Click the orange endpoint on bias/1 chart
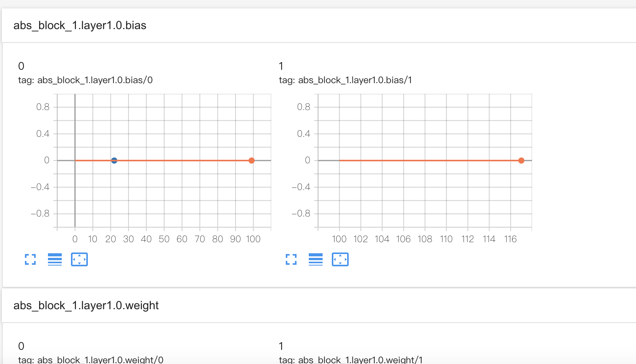This screenshot has width=636, height=364. [x=521, y=161]
